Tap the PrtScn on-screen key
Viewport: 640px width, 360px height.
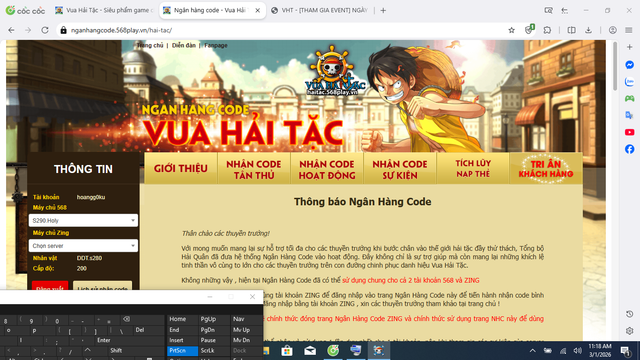(182, 351)
